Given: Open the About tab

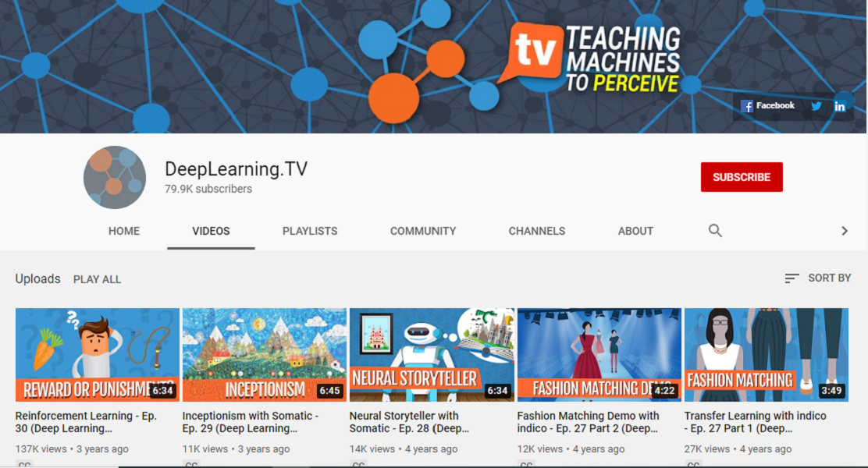Looking at the screenshot, I should point(635,231).
